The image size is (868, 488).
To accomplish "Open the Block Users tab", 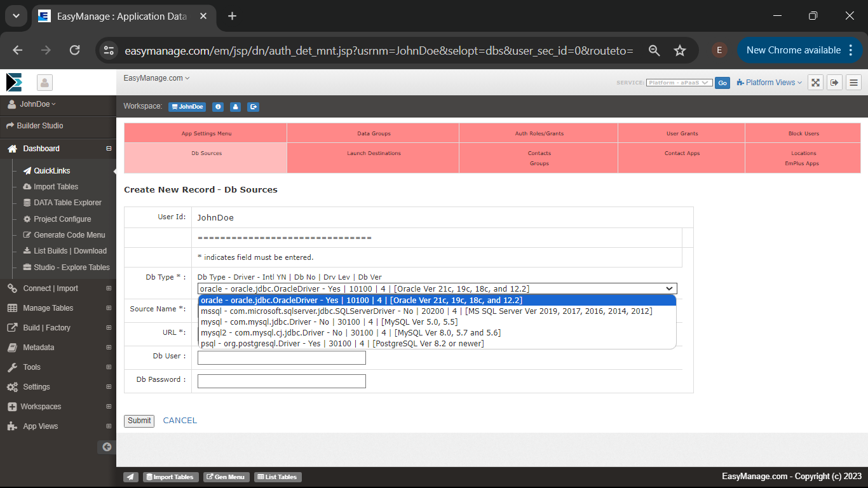I will click(x=803, y=133).
